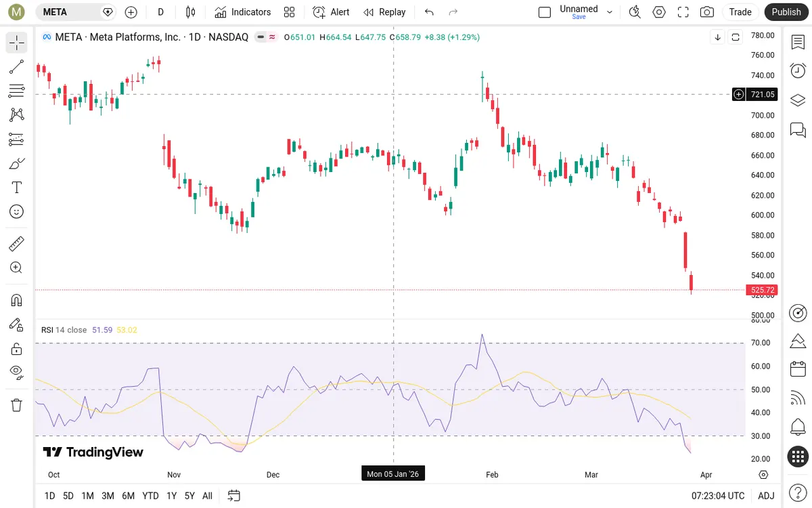
Task: Open the watchlist panel icon
Action: [798, 42]
